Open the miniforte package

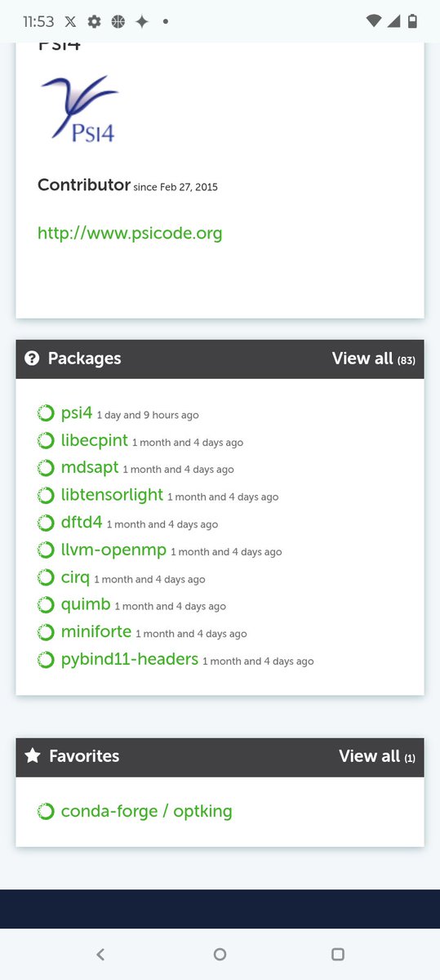(x=96, y=633)
